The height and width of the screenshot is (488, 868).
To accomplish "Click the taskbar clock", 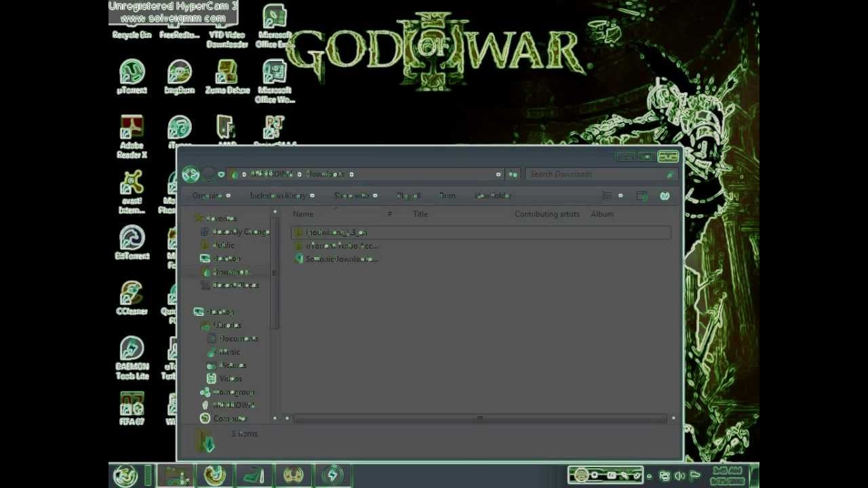I will pyautogui.click(x=728, y=476).
